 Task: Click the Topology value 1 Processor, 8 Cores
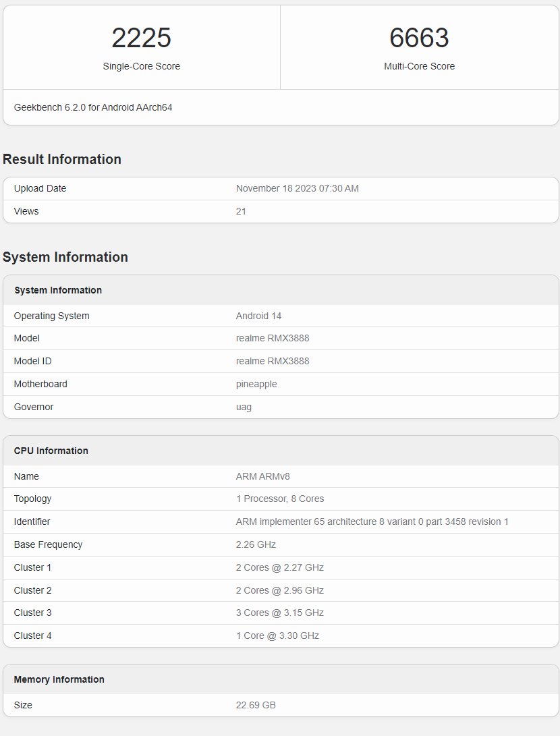coord(280,499)
